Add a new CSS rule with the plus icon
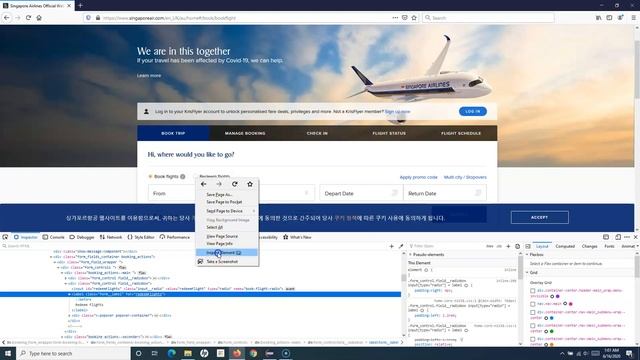 point(508,246)
